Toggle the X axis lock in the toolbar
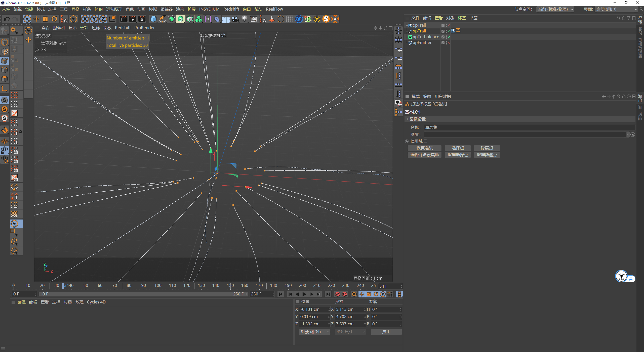Screen dimensions: 644x352 (x=85, y=19)
